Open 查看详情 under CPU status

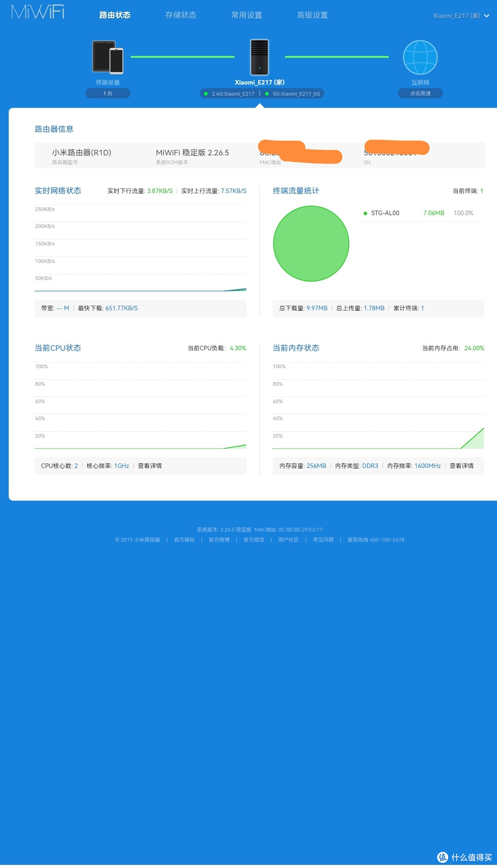150,466
